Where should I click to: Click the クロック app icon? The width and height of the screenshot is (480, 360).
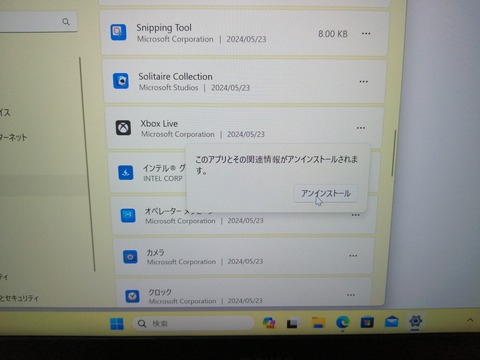point(132,296)
